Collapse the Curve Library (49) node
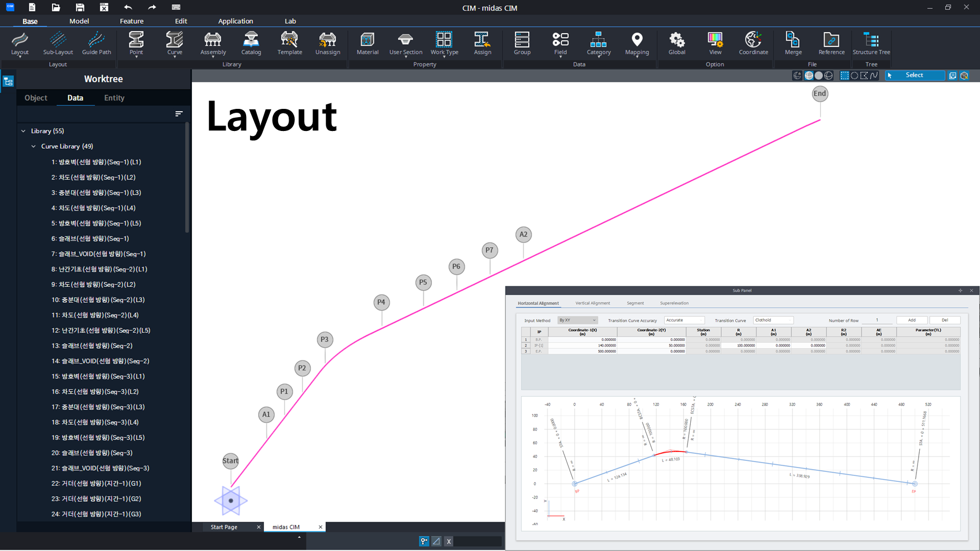This screenshot has height=551, width=980. tap(33, 146)
